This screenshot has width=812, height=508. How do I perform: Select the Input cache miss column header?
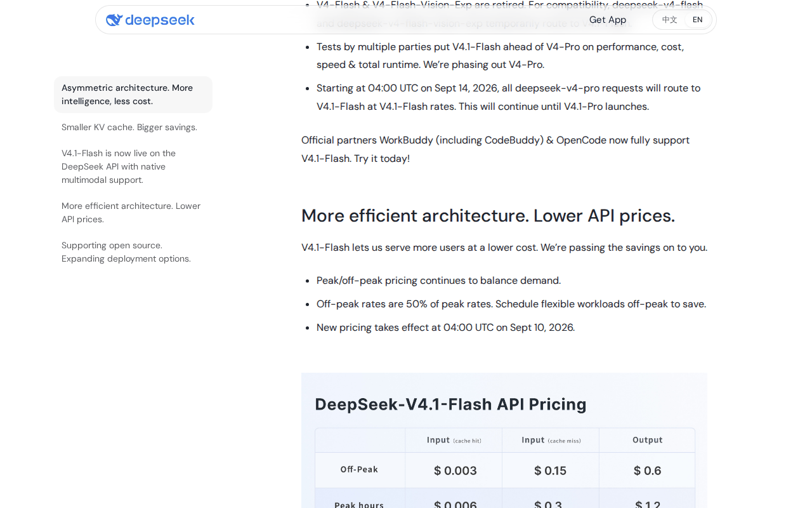(551, 440)
